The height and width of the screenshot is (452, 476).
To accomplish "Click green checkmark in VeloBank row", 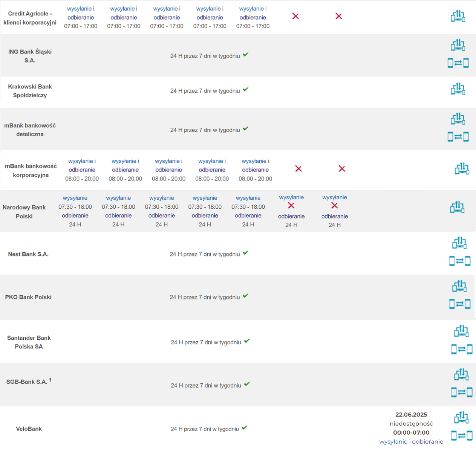I will point(245,428).
